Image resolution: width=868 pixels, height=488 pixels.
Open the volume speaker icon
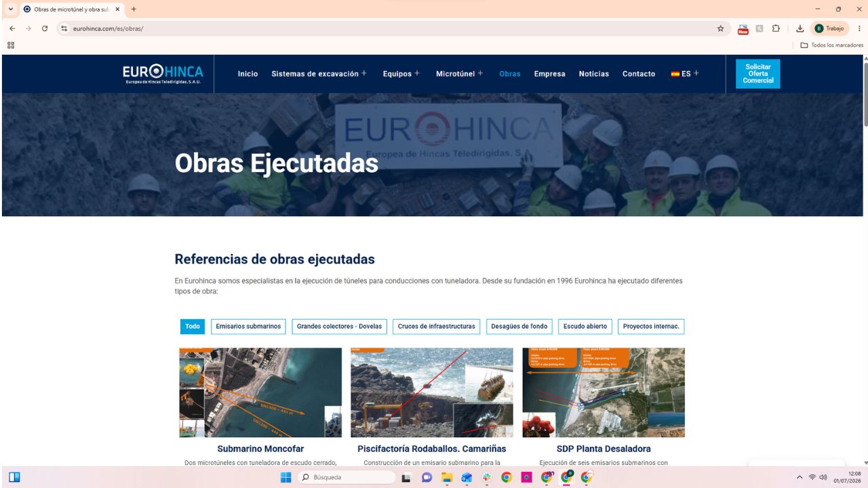(823, 477)
